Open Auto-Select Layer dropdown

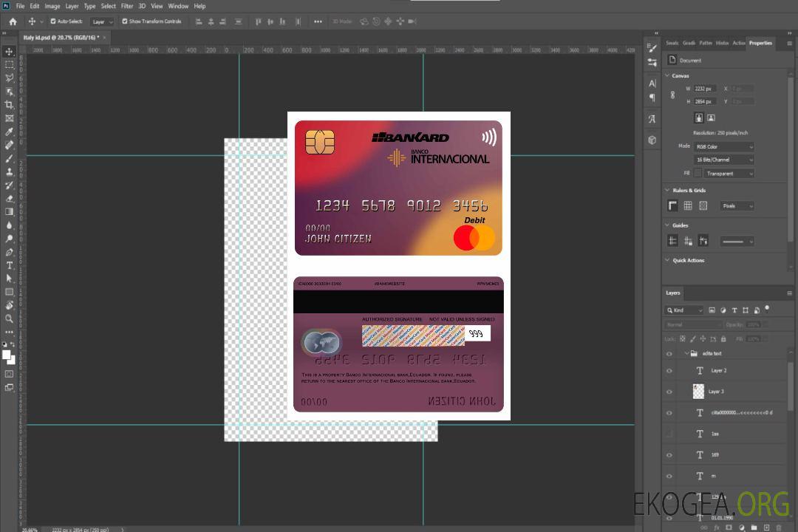click(102, 21)
